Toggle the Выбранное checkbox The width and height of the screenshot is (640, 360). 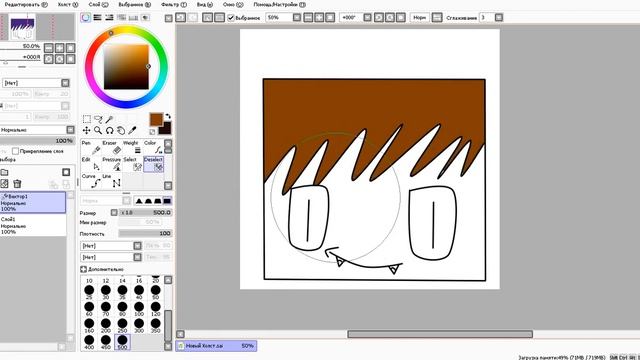coord(231,18)
